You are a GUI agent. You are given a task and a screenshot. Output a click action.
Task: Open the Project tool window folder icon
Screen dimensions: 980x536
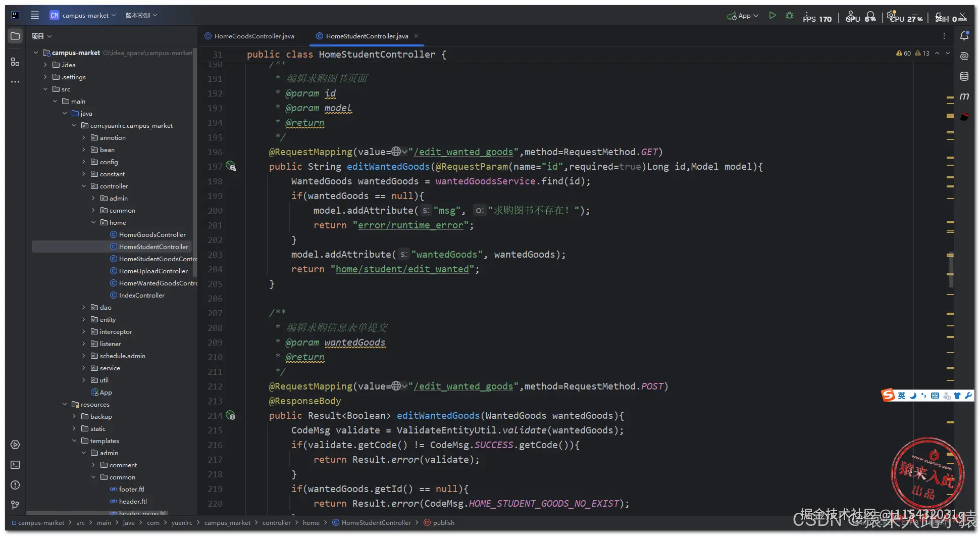(15, 36)
